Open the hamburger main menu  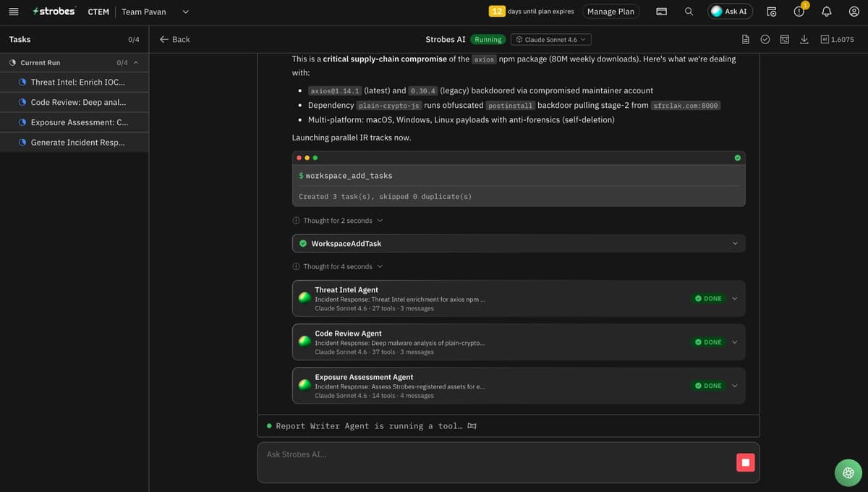(13, 12)
